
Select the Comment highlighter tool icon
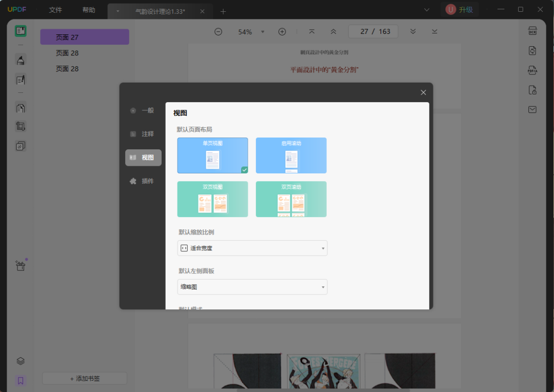click(x=21, y=60)
